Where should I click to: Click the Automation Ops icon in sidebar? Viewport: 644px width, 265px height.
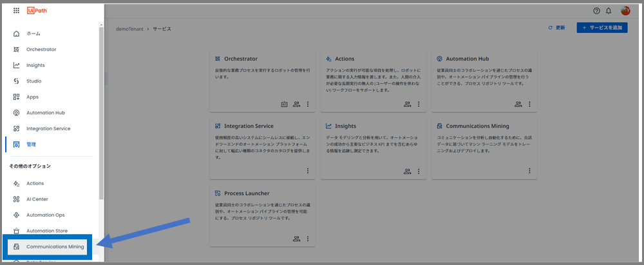tap(17, 215)
